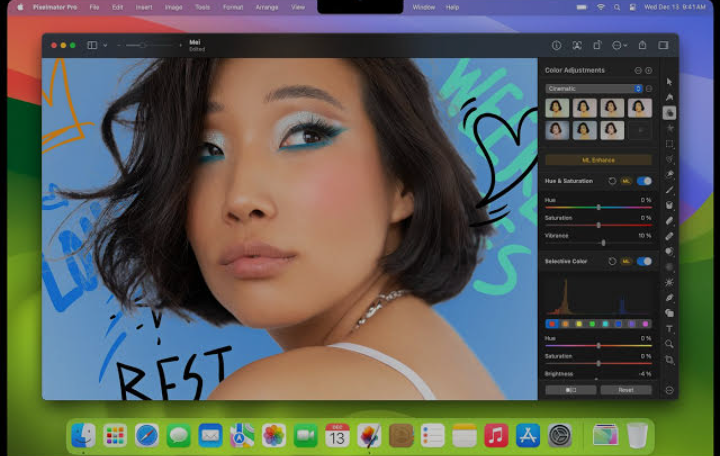This screenshot has height=456, width=720.
Task: Select the Zoom magnifier tool
Action: [669, 344]
